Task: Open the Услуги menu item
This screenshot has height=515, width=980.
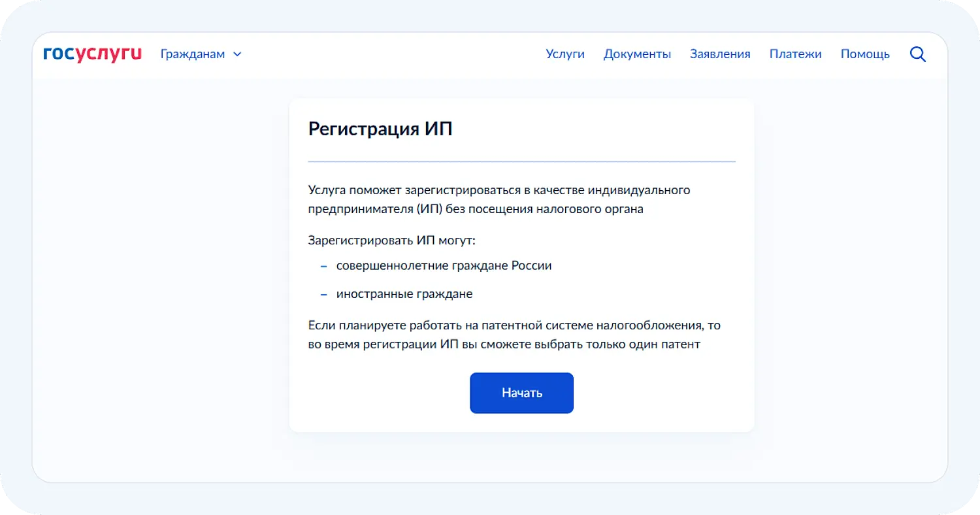Action: click(564, 54)
